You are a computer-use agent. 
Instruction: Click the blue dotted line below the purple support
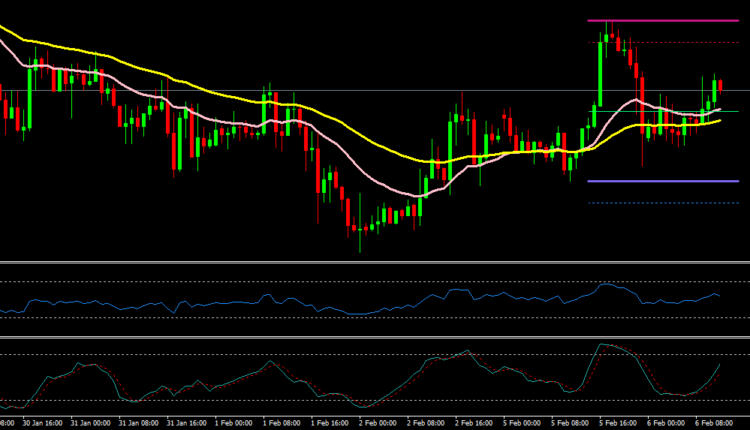click(662, 203)
